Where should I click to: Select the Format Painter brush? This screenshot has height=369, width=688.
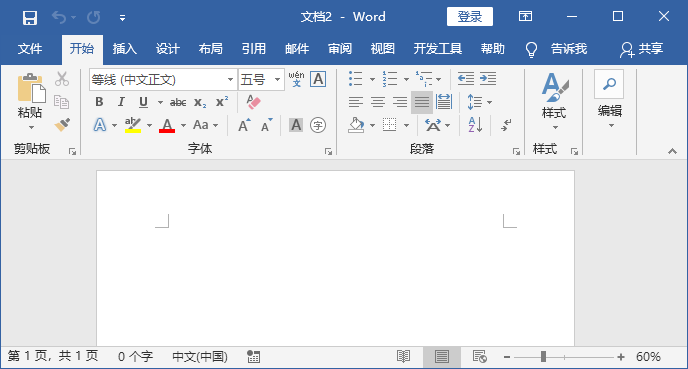pyautogui.click(x=62, y=125)
